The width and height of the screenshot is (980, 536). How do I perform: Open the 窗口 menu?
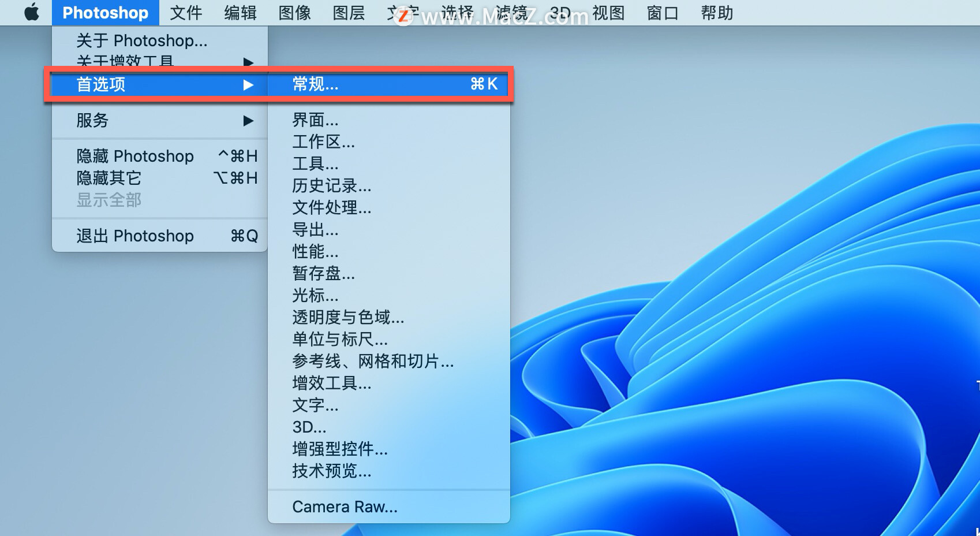[x=663, y=13]
